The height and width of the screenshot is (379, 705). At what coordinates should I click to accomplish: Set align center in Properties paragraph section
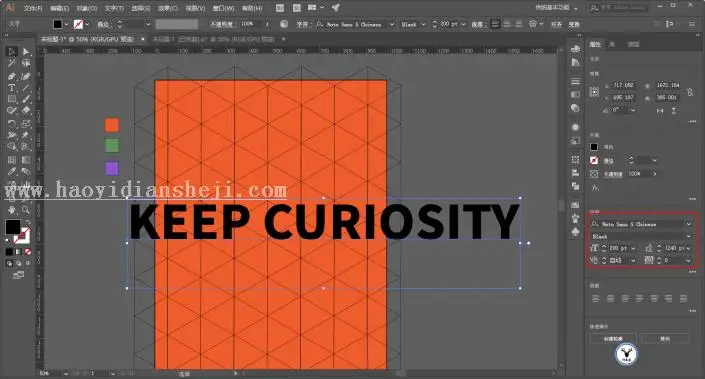(x=610, y=299)
